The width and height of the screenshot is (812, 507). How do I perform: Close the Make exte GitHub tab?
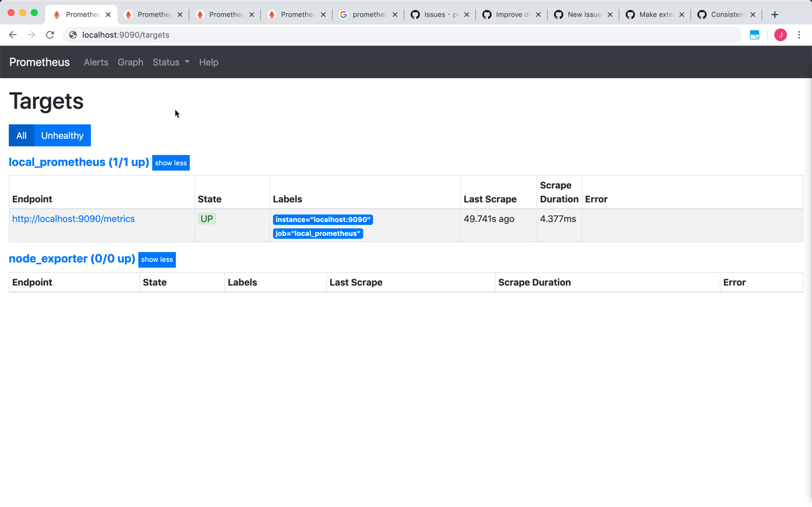tap(682, 14)
